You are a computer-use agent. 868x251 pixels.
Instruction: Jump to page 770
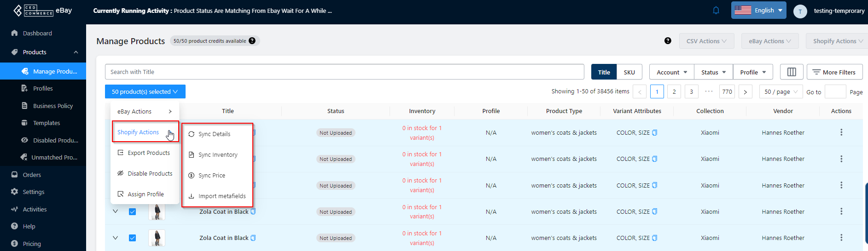point(727,92)
